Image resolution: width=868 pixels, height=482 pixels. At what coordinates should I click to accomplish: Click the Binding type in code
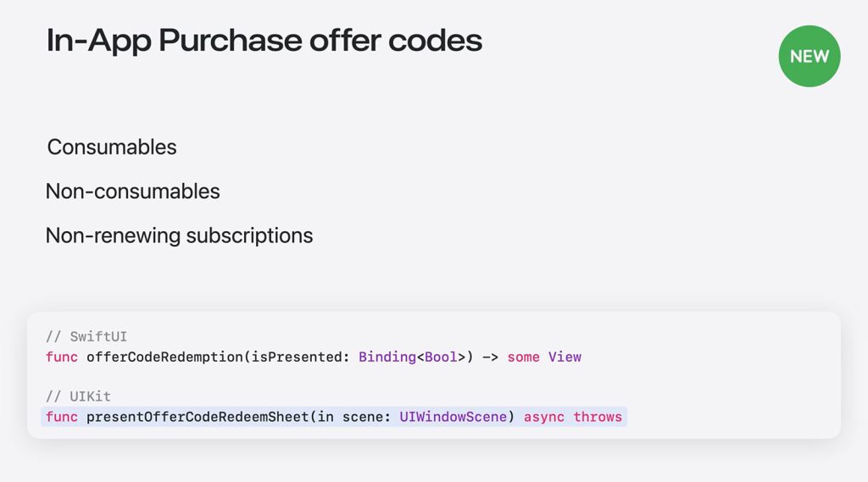pyautogui.click(x=387, y=357)
